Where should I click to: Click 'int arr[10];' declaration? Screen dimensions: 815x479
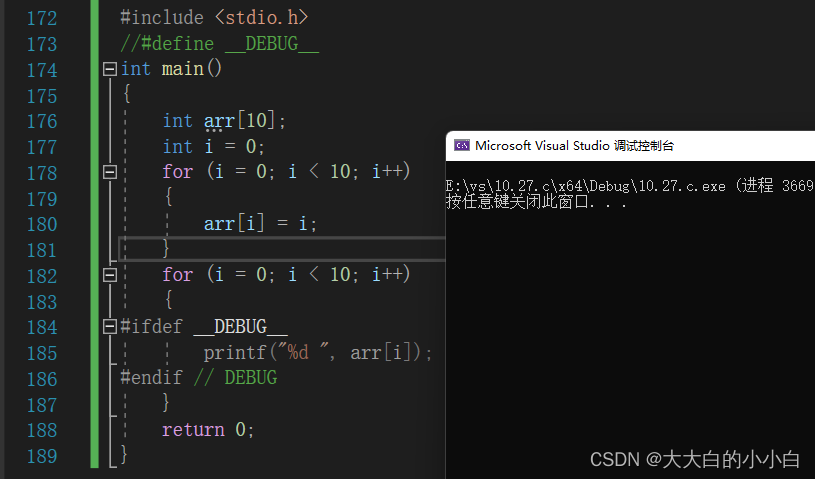click(x=224, y=121)
